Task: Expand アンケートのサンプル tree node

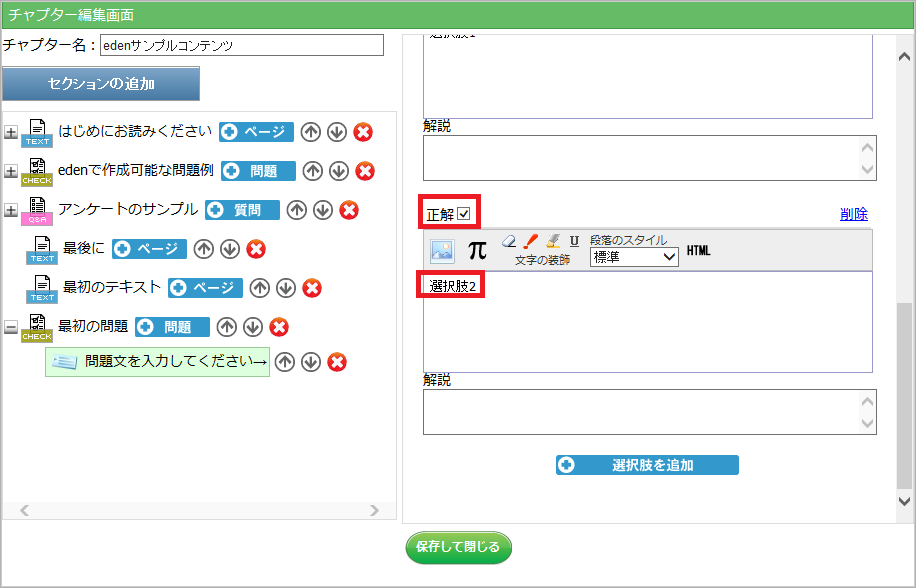Action: 11,210
